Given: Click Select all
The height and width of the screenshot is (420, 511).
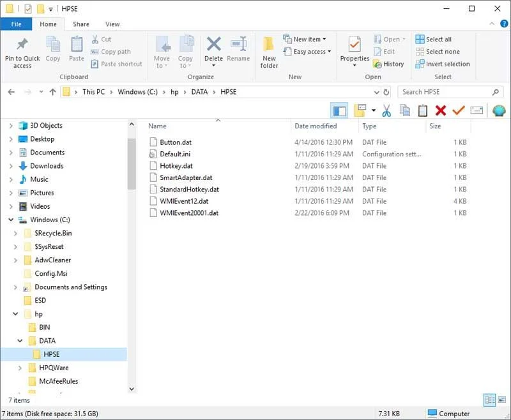Looking at the screenshot, I should pos(434,40).
